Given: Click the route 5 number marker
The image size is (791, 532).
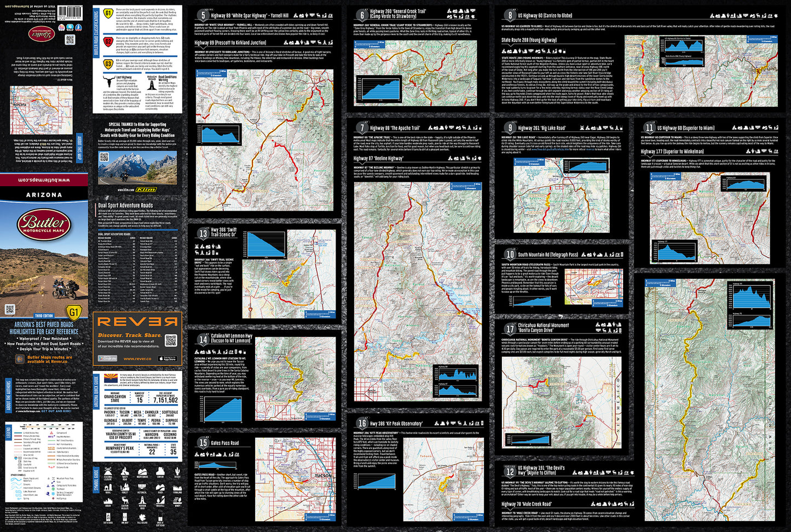Looking at the screenshot, I should click(203, 16).
